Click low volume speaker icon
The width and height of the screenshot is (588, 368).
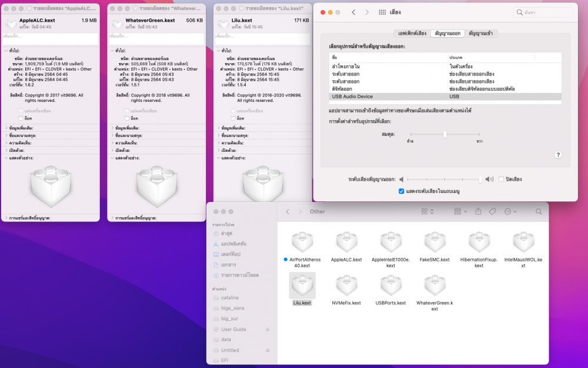[x=401, y=180]
